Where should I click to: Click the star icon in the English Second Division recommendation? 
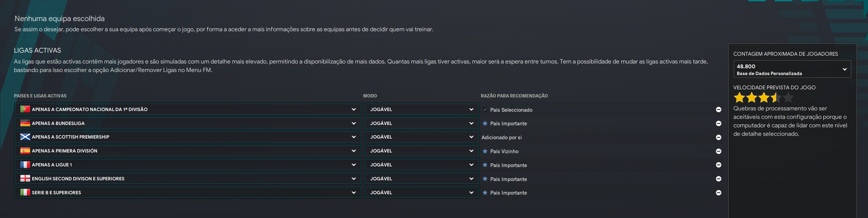pos(485,179)
